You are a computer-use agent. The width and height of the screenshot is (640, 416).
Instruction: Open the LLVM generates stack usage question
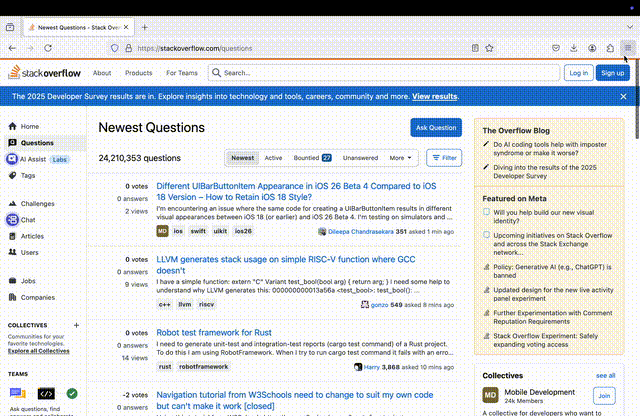pyautogui.click(x=286, y=265)
